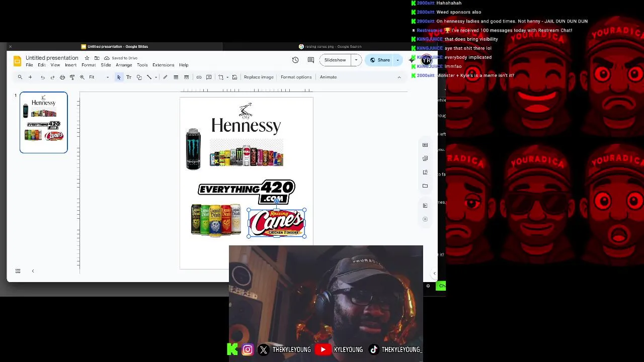Open version history clock
644x362 pixels.
(295, 60)
